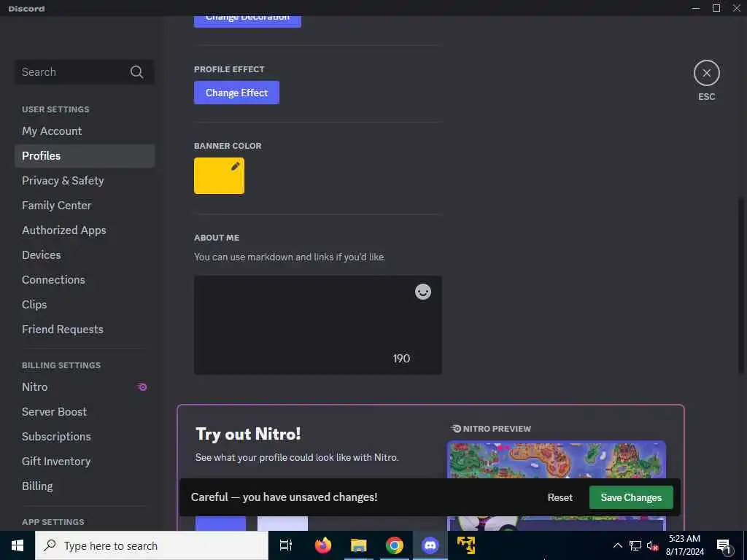The width and height of the screenshot is (747, 560).
Task: Click inside the About Me text box
Action: (x=318, y=324)
